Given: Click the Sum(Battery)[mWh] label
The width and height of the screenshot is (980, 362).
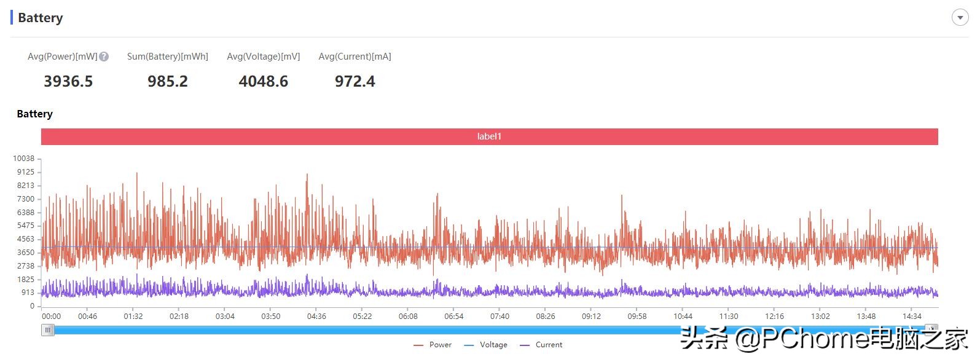Looking at the screenshot, I should coord(168,57).
